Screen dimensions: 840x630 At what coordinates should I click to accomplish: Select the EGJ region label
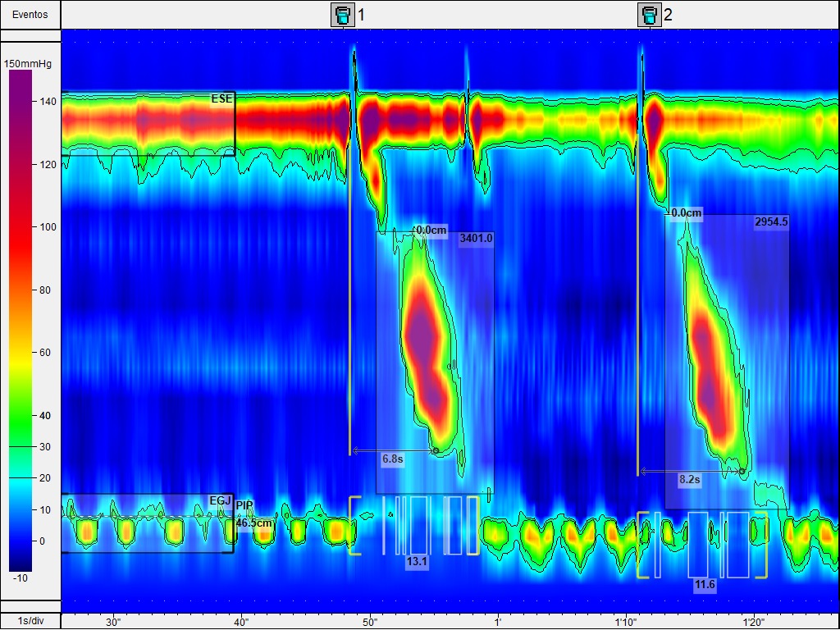click(220, 501)
